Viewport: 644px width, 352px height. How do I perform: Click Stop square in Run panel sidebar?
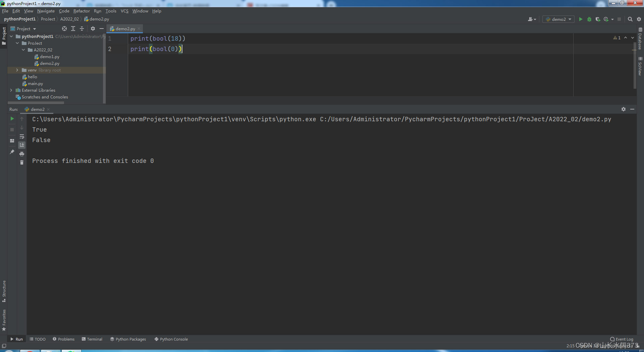click(x=12, y=129)
